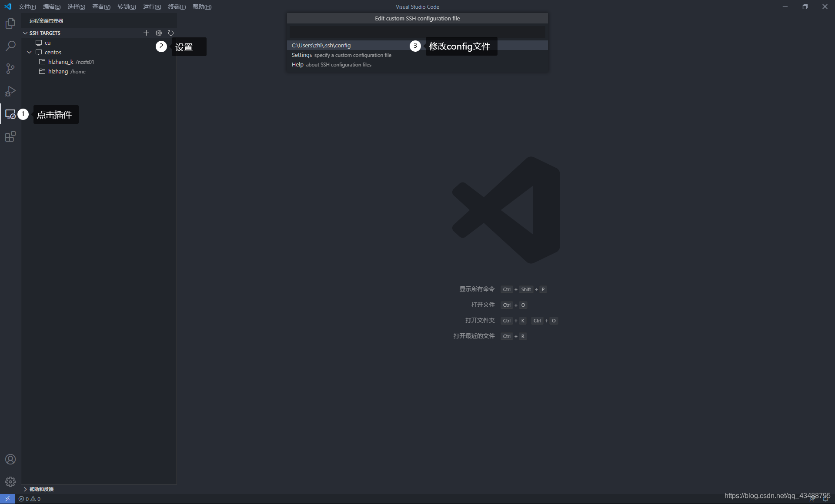Open the Accounts icon menu
Image resolution: width=835 pixels, height=504 pixels.
pos(10,459)
